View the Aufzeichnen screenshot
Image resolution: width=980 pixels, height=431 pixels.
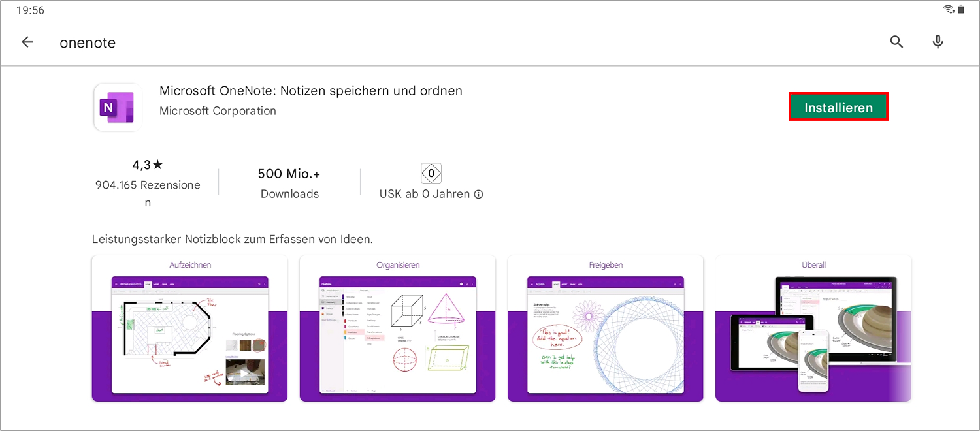[x=189, y=328]
